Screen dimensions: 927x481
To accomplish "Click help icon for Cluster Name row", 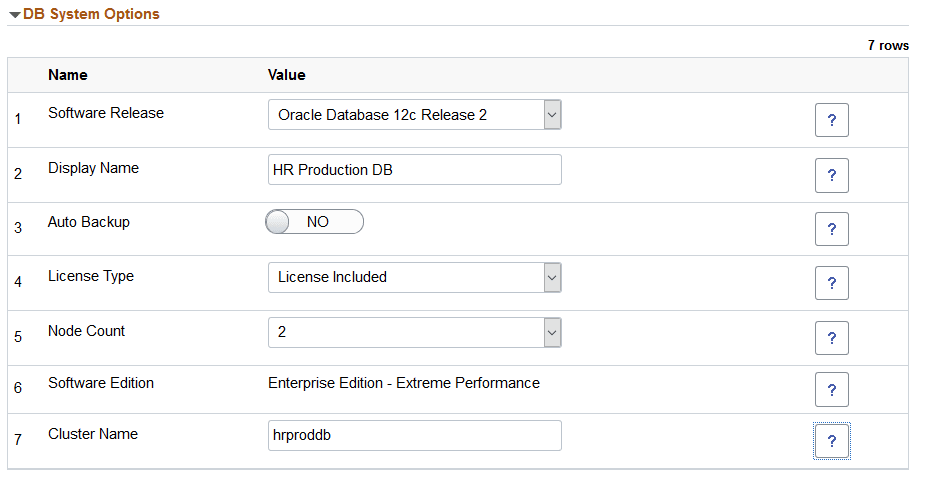I will click(x=831, y=441).
